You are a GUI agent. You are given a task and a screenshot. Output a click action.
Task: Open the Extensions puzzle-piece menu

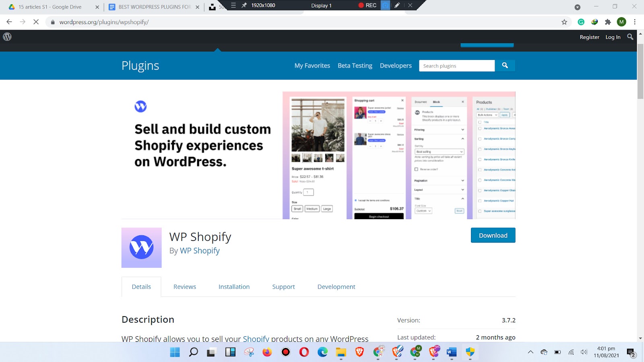pos(608,22)
